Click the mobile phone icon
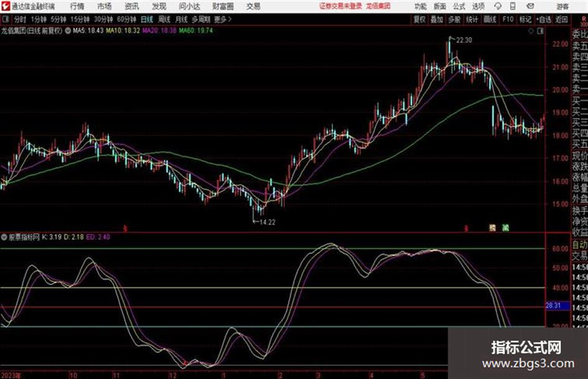 513,6
